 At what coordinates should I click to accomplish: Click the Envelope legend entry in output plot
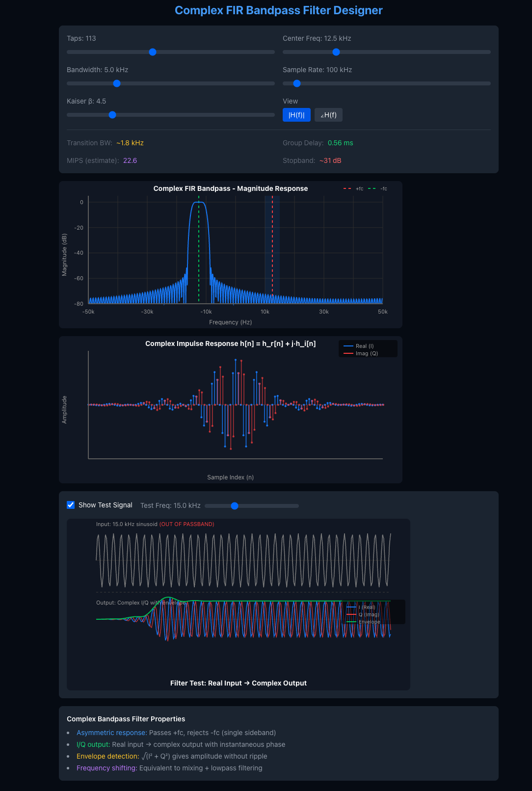[363, 622]
